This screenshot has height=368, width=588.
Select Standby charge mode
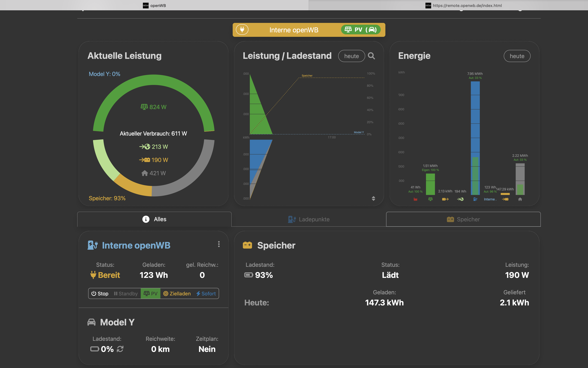coord(126,294)
